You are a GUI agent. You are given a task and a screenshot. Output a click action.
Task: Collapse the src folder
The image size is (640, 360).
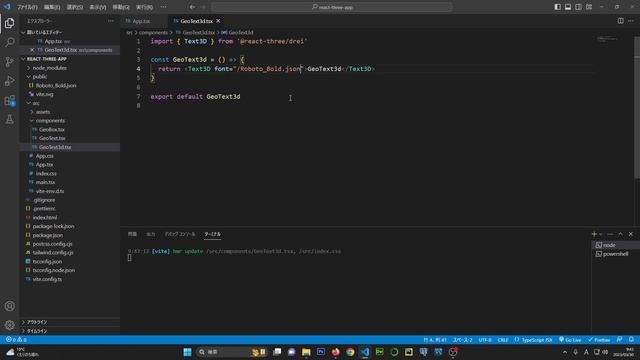36,103
